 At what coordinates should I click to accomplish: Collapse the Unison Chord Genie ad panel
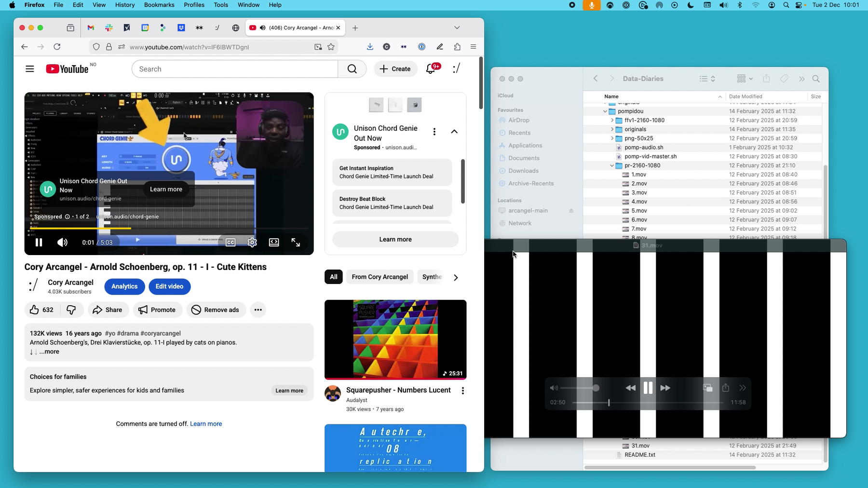click(454, 132)
